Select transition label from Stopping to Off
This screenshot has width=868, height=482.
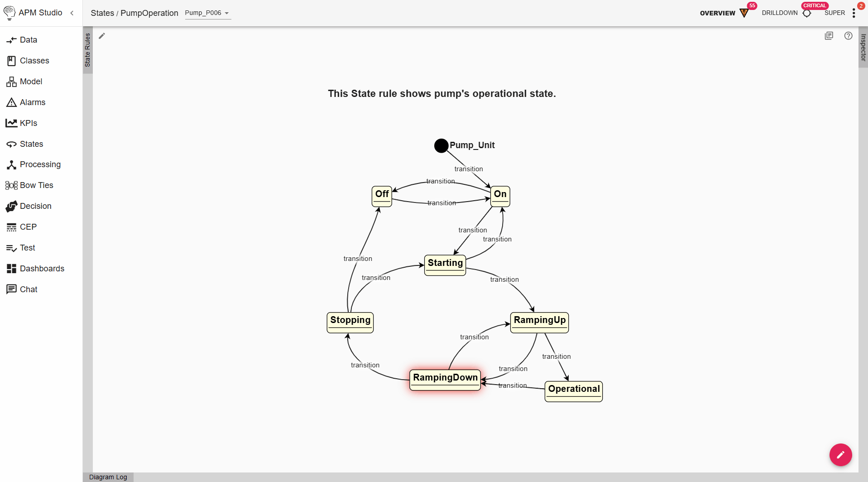[x=358, y=259]
